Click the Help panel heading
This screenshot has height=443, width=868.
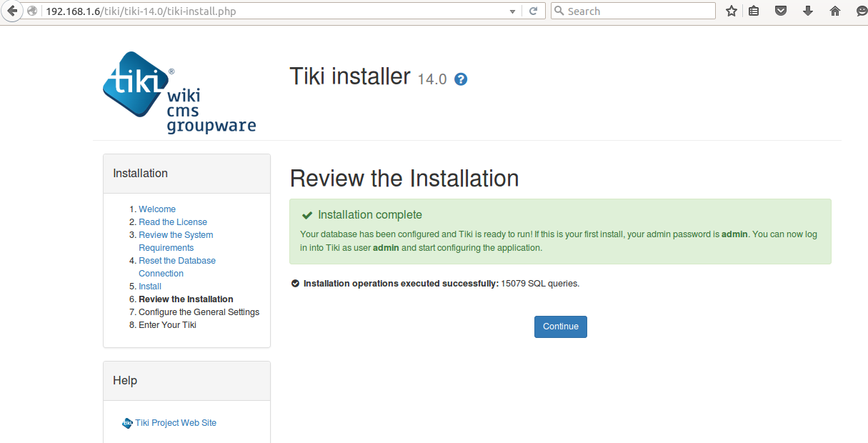click(x=125, y=381)
